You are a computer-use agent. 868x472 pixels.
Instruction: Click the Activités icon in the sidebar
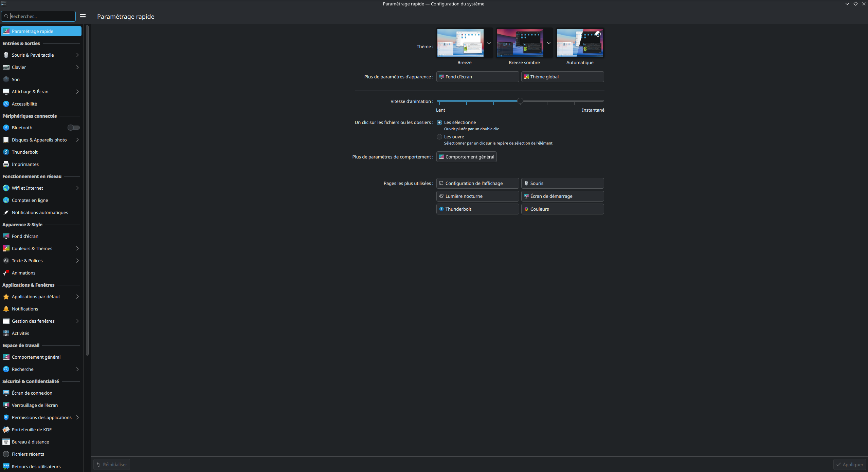(x=6, y=333)
